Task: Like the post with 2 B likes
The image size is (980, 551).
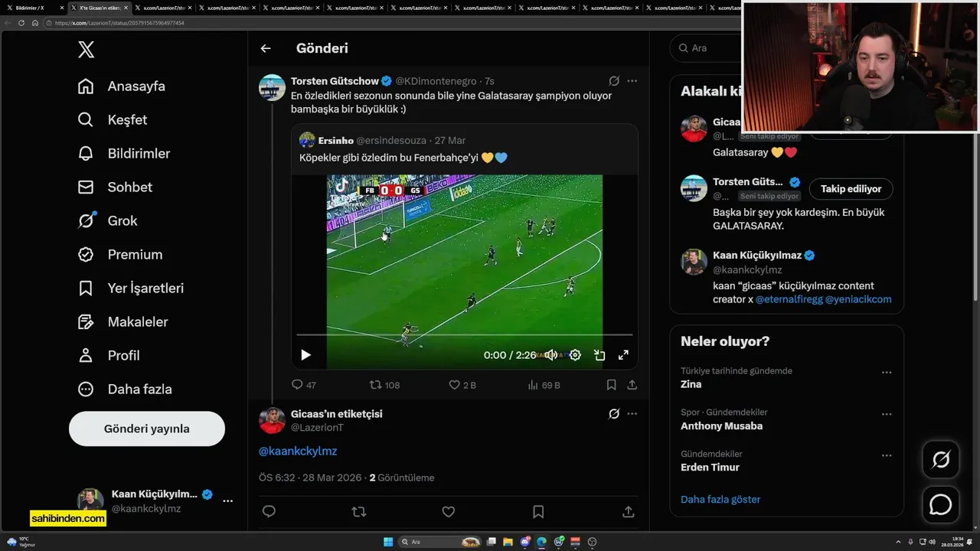Action: point(462,385)
